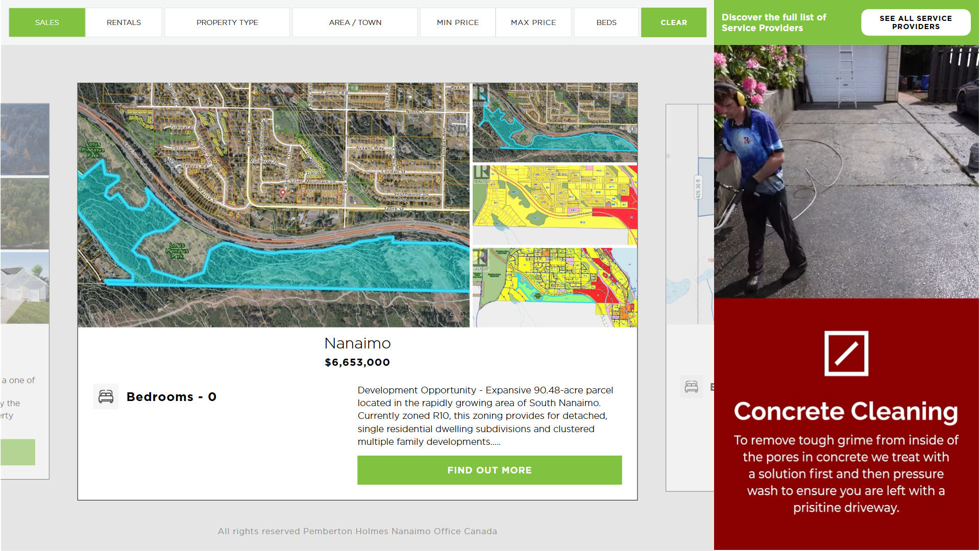This screenshot has height=551, width=980.
Task: Click the bed icon on the next listing card
Action: [x=691, y=387]
